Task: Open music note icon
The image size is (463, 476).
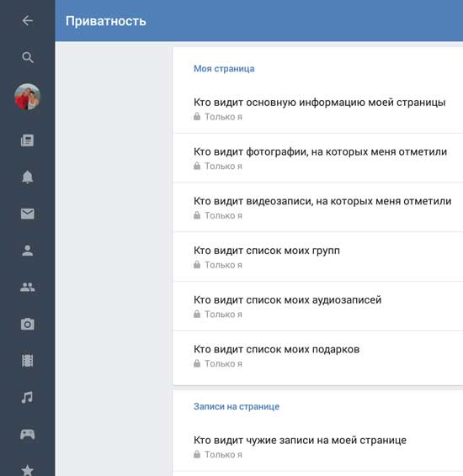Action: [x=27, y=397]
